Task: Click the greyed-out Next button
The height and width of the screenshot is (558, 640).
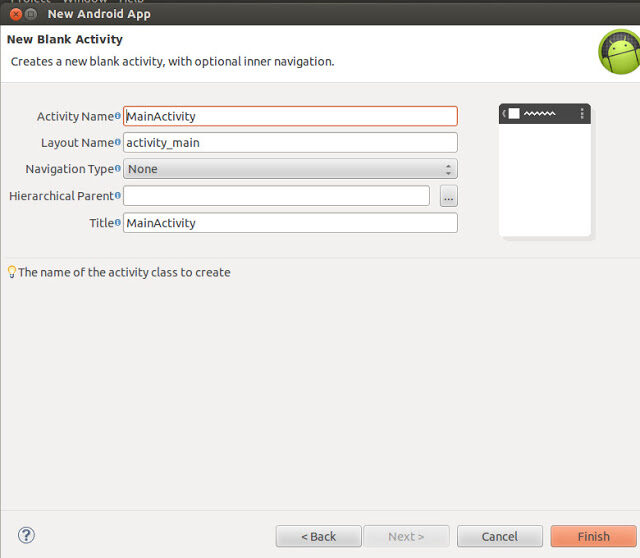Action: tap(406, 536)
